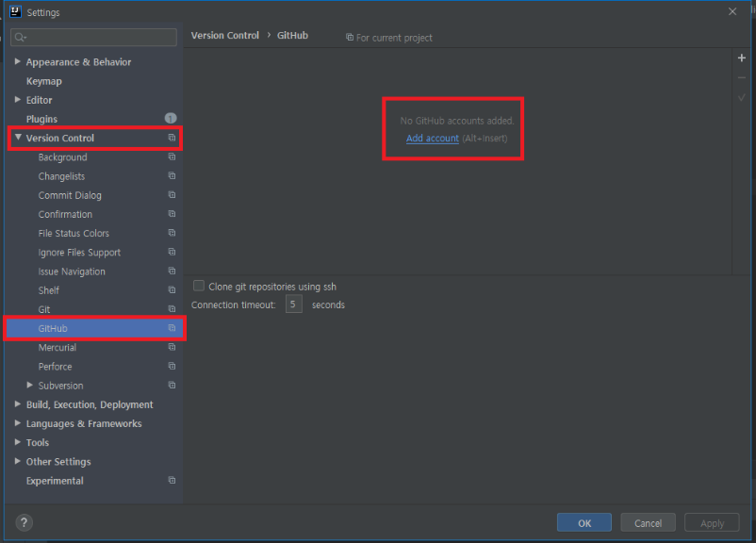Viewport: 756px width, 543px height.
Task: Select the highlighted GitHub tree item
Action: 94,328
